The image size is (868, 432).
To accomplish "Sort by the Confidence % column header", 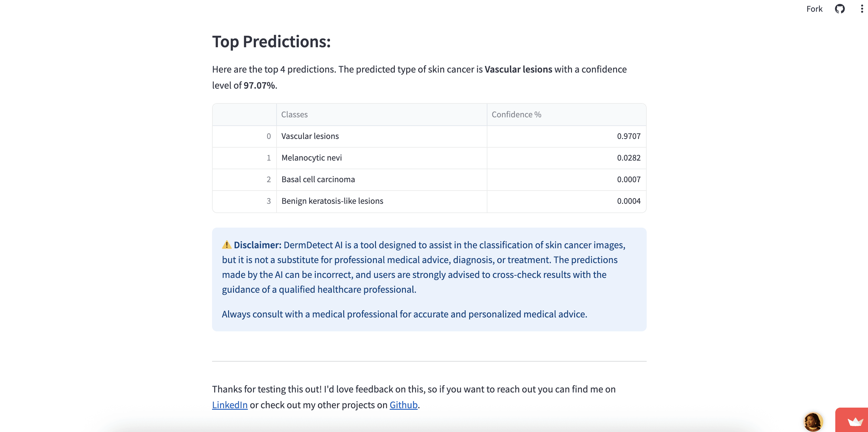I will [x=566, y=115].
